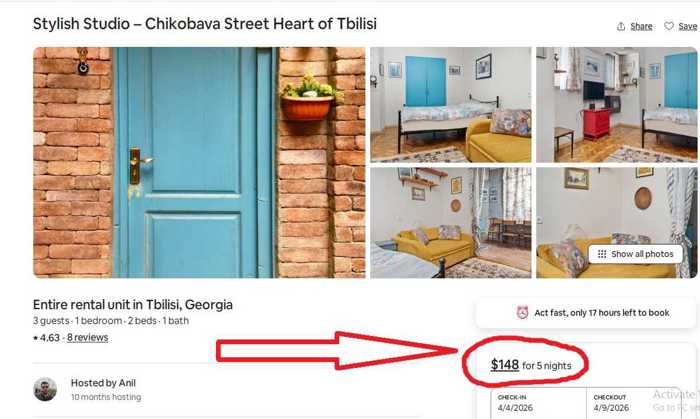Open the photo of yellow sofa by curtains

pyautogui.click(x=451, y=223)
